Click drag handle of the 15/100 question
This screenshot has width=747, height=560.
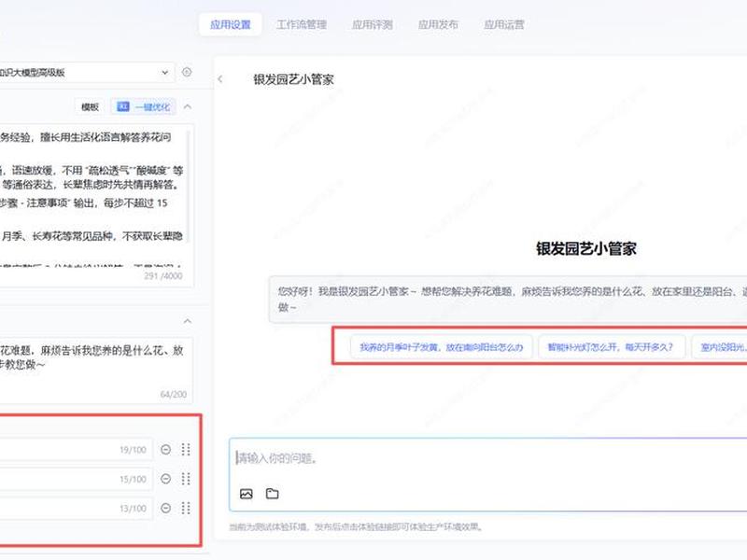(186, 479)
